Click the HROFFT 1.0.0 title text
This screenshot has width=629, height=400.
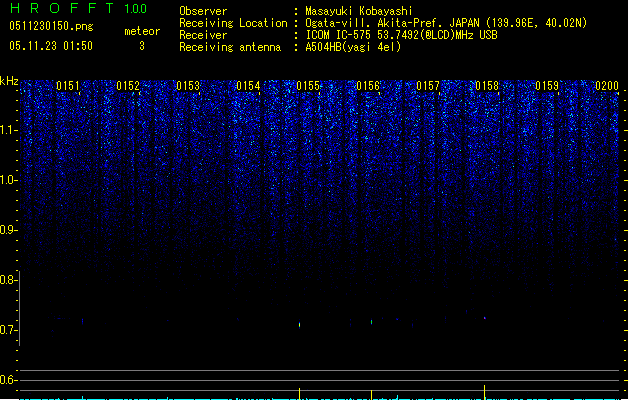[x=79, y=8]
